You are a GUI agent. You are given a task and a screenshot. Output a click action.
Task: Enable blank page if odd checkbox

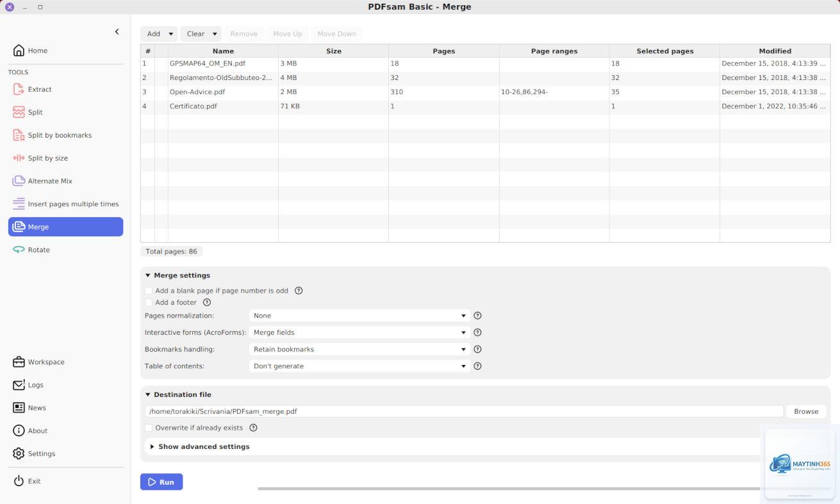point(149,291)
